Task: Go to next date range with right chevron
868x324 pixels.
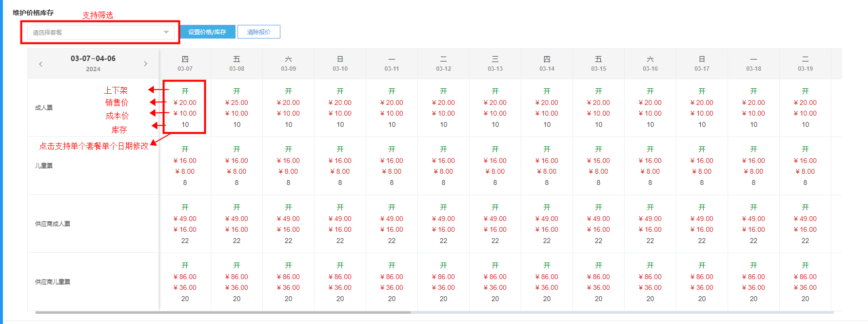Action: [x=145, y=64]
